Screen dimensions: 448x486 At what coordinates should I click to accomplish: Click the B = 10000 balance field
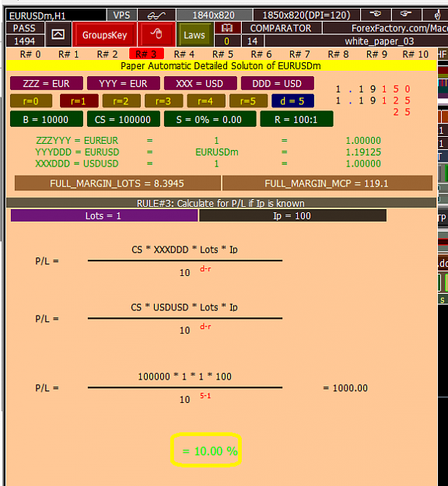coord(47,119)
